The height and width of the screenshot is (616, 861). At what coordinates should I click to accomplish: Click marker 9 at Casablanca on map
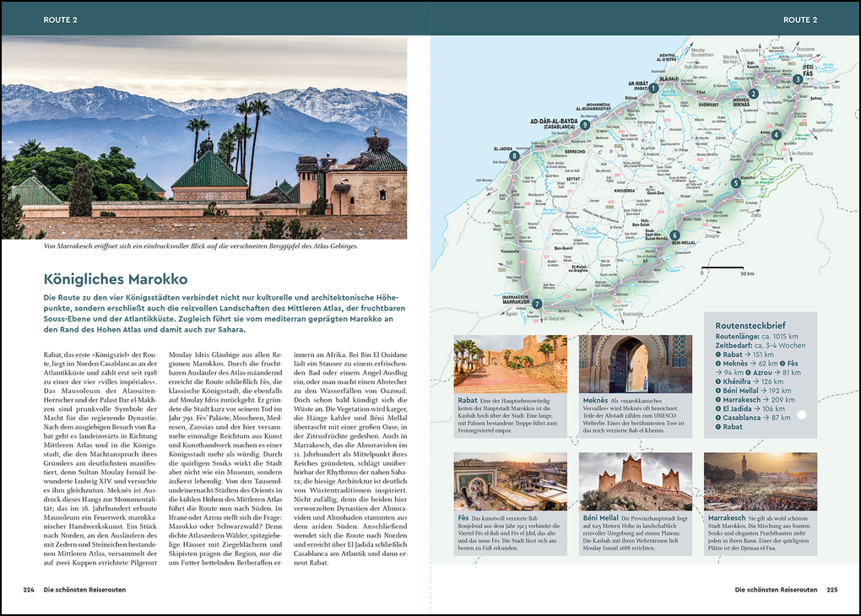[584, 124]
